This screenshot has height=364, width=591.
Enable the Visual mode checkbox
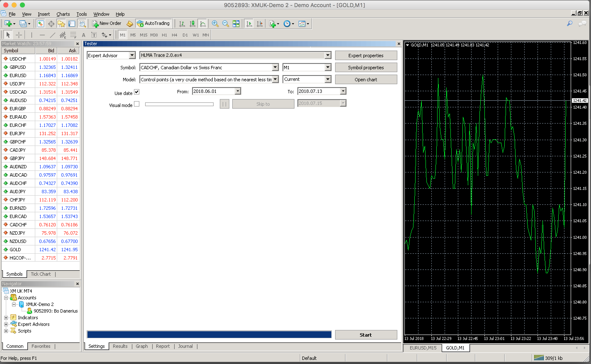[136, 104]
